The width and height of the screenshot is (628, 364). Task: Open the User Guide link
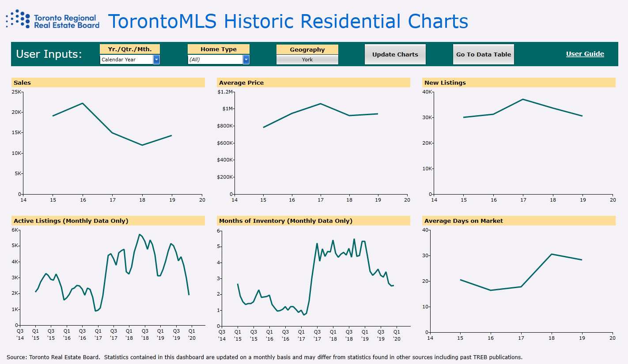click(585, 54)
